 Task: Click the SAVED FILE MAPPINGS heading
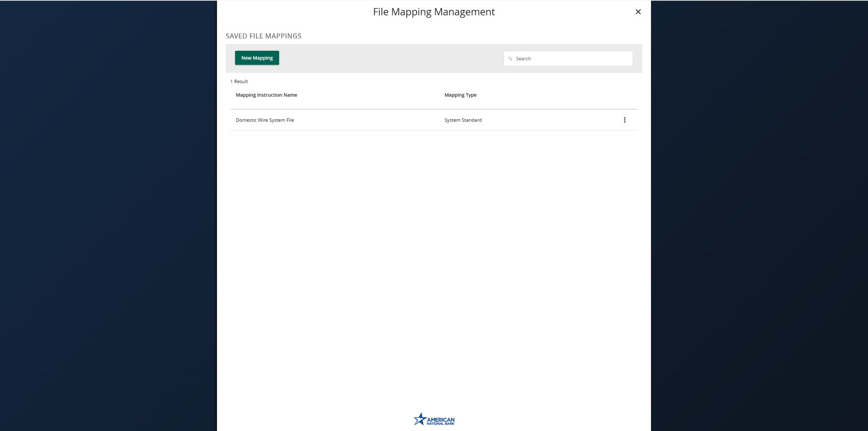[x=263, y=36]
